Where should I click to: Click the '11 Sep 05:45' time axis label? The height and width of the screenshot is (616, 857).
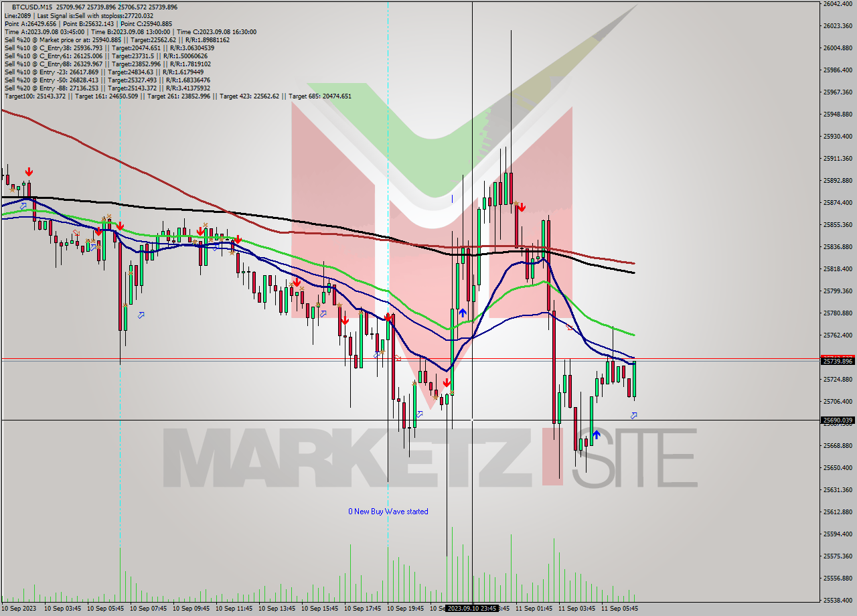[x=620, y=609]
